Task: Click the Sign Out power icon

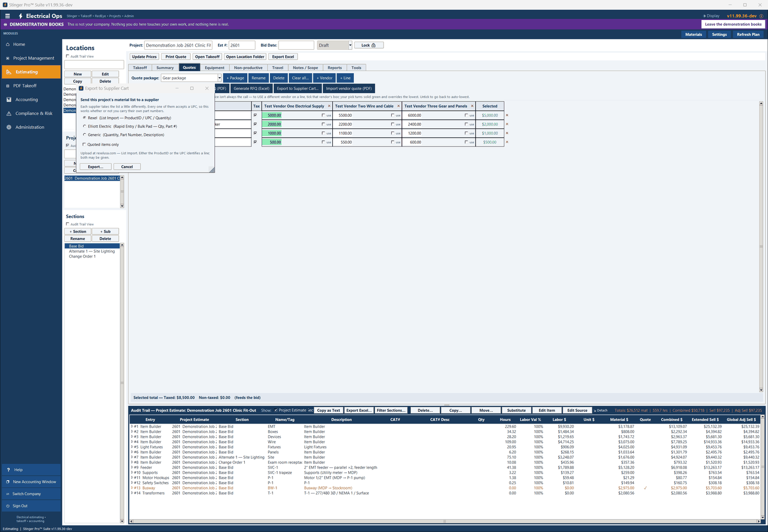Action: pos(8,506)
